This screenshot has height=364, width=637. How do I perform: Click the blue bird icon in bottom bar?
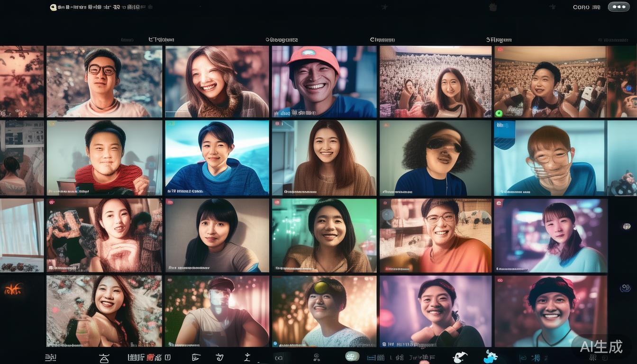coord(491,356)
